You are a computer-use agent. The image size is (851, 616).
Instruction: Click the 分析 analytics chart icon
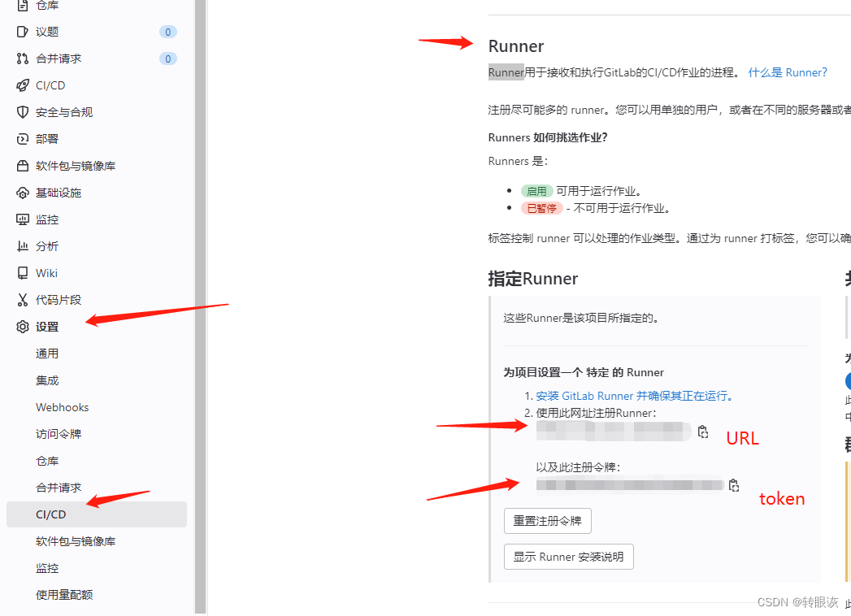point(23,245)
